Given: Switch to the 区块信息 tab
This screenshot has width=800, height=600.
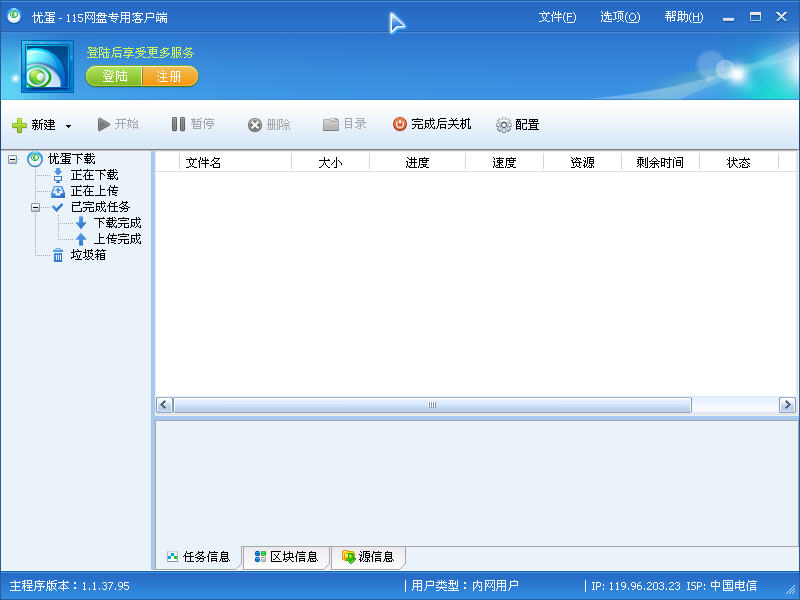Looking at the screenshot, I should point(286,557).
